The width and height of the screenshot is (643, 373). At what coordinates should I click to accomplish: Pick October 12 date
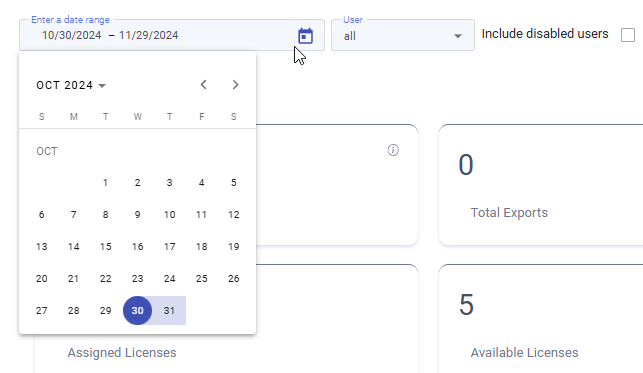coord(233,215)
